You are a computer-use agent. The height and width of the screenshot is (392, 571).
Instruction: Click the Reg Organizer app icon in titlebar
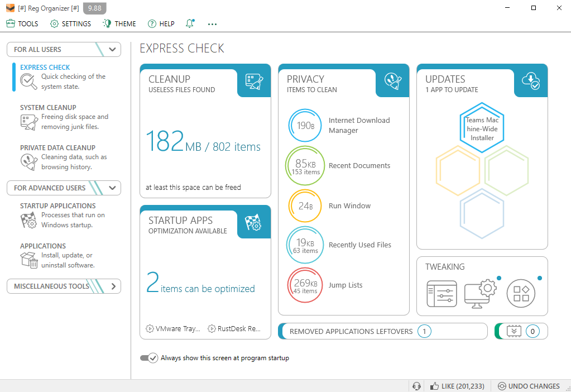pyautogui.click(x=10, y=8)
